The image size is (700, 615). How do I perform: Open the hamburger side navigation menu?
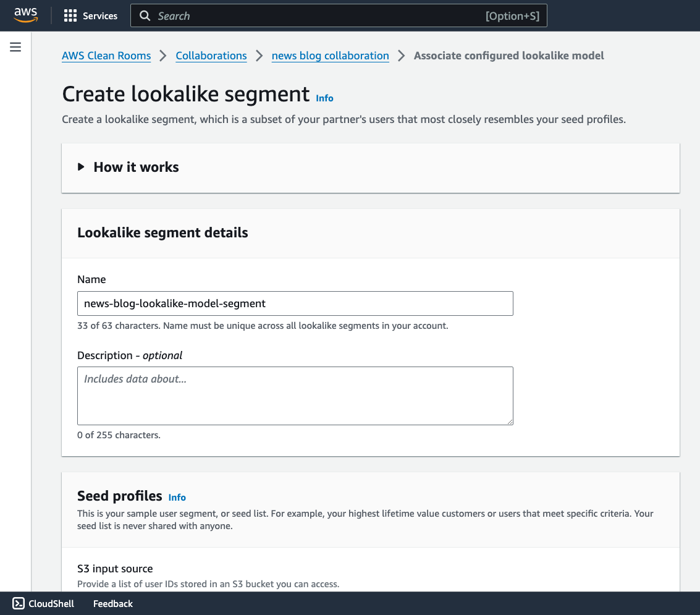coord(15,47)
